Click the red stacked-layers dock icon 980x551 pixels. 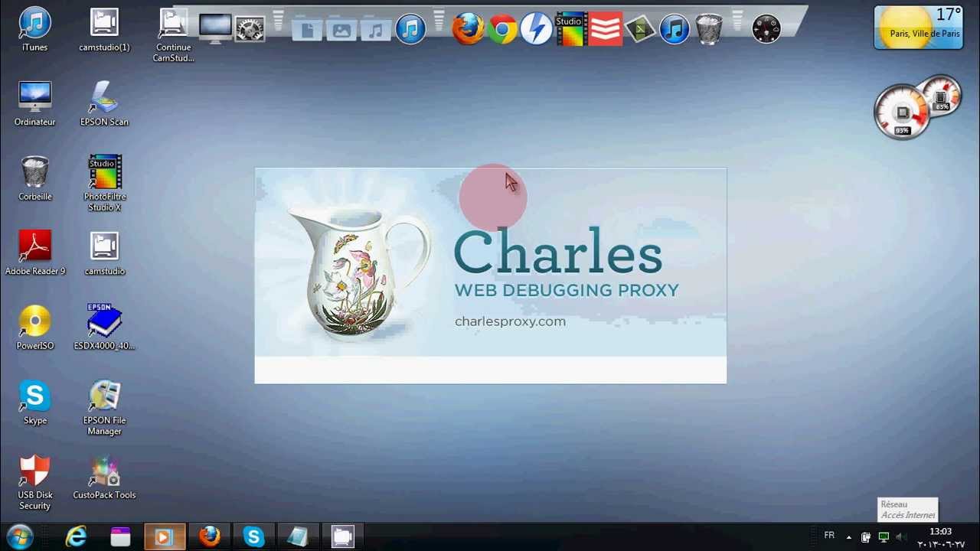[x=606, y=30]
